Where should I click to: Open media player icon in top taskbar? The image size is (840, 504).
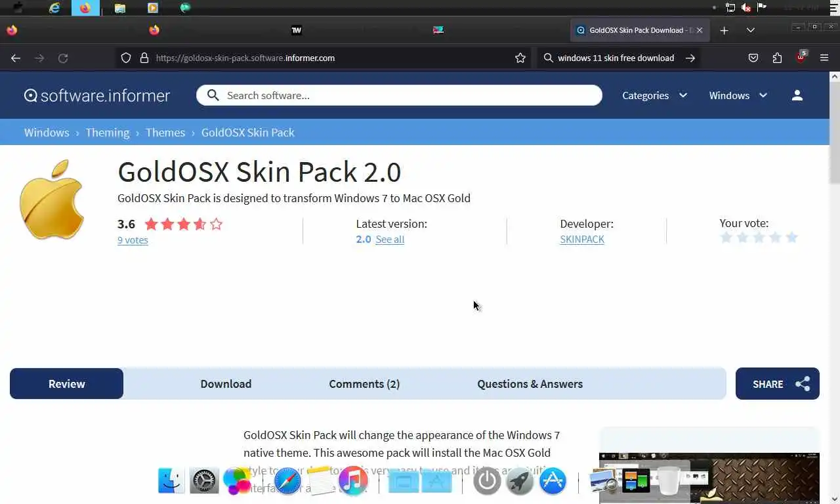(x=153, y=8)
